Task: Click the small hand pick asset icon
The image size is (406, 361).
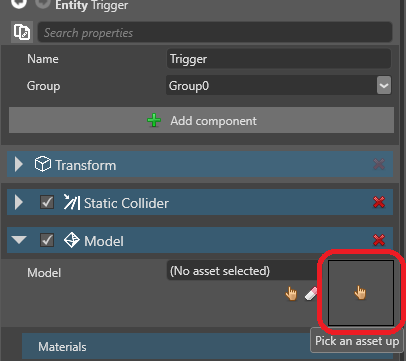Action: (291, 294)
